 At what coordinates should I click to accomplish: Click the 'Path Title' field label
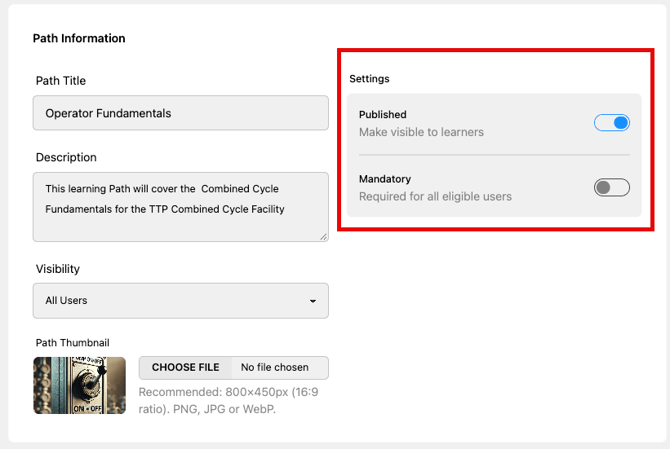[x=61, y=81]
